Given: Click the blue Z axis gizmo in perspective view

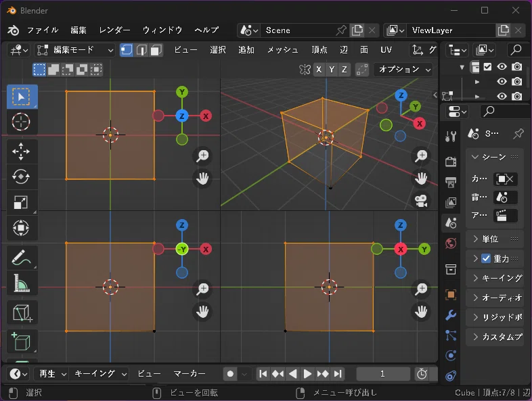Looking at the screenshot, I should (401, 95).
